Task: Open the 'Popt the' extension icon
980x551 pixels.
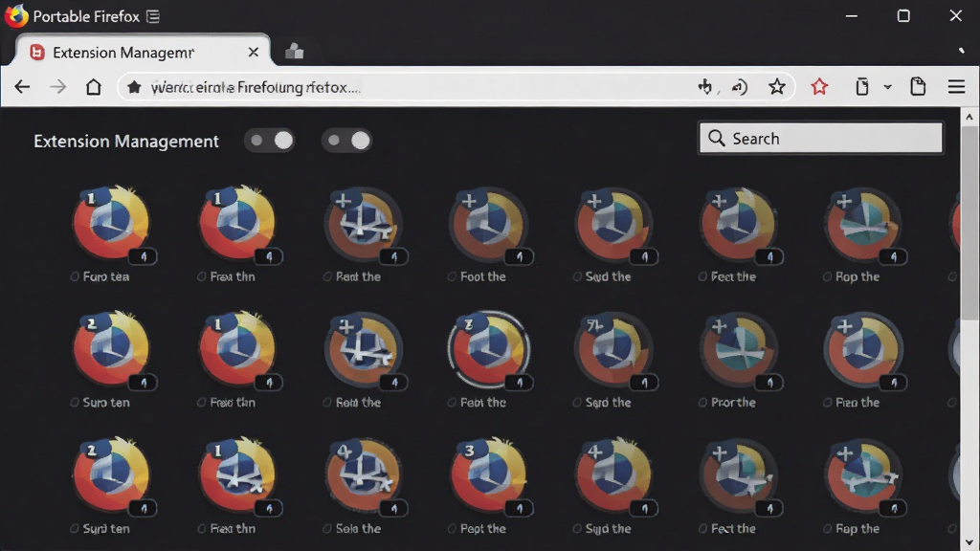Action: click(488, 475)
